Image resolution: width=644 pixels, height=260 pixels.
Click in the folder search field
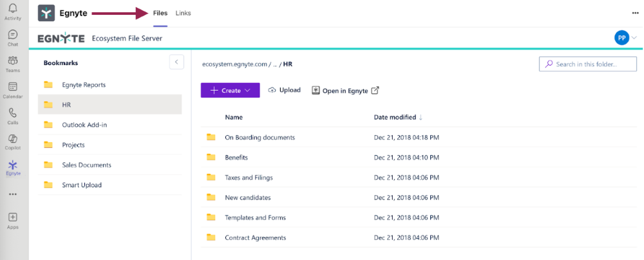[588, 64]
